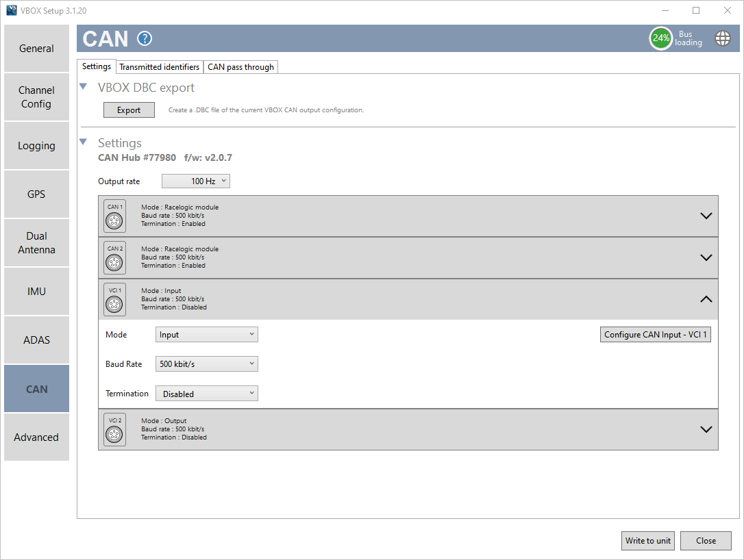Open the Dual Antenna sidebar section

(36, 243)
